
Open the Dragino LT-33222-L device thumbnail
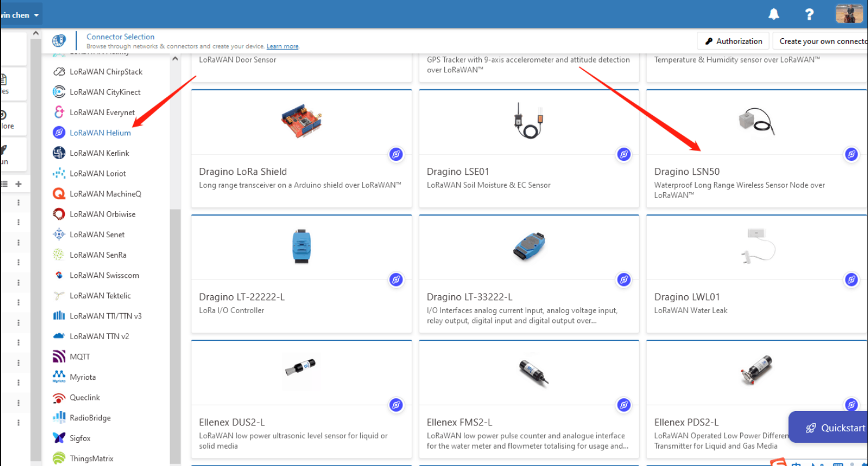[x=529, y=247]
